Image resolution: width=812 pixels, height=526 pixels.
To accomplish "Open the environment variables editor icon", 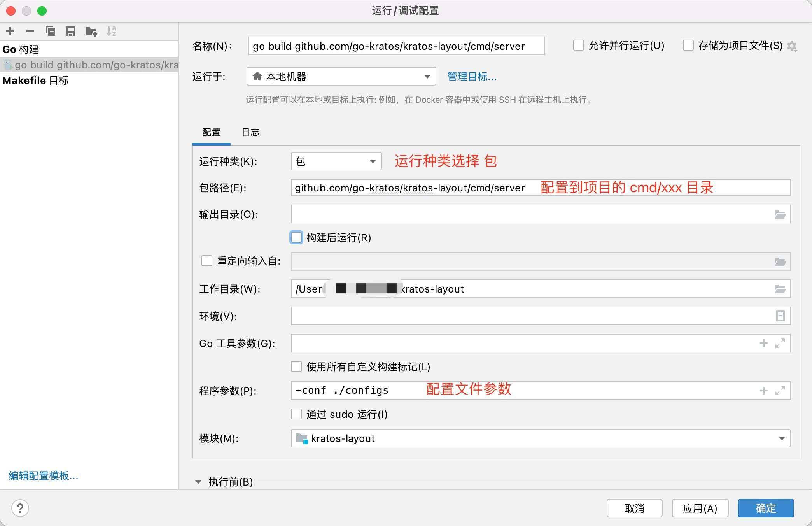I will pyautogui.click(x=780, y=316).
